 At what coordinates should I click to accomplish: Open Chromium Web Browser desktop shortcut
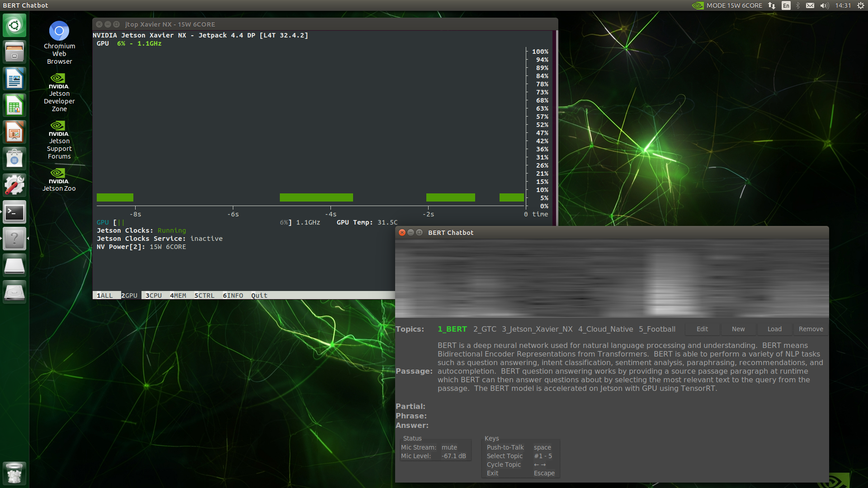pos(59,42)
